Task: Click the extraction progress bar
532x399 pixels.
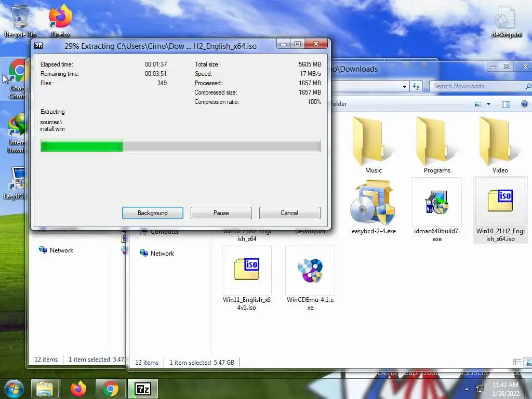Action: point(180,145)
